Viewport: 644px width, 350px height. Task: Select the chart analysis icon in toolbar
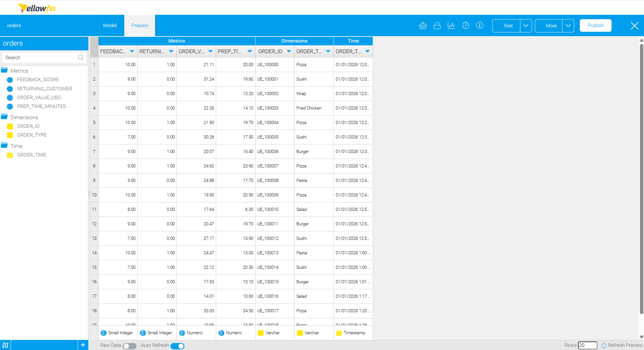point(451,25)
